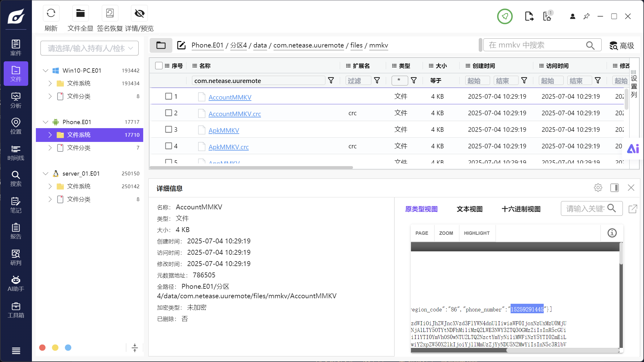Click the 创建时间 filter funnel icon

click(524, 80)
